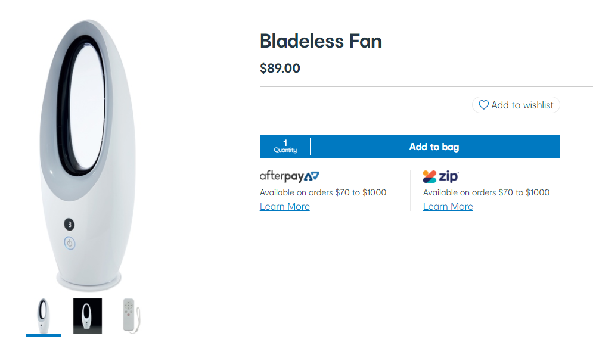Image resolution: width=593 pixels, height=364 pixels.
Task: Click the Add to wishlist button
Action: (x=516, y=105)
